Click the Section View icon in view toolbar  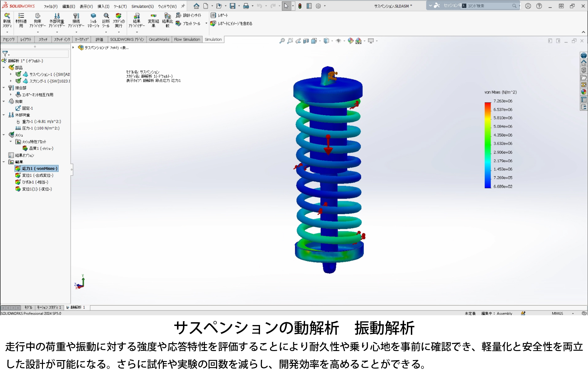tap(306, 41)
